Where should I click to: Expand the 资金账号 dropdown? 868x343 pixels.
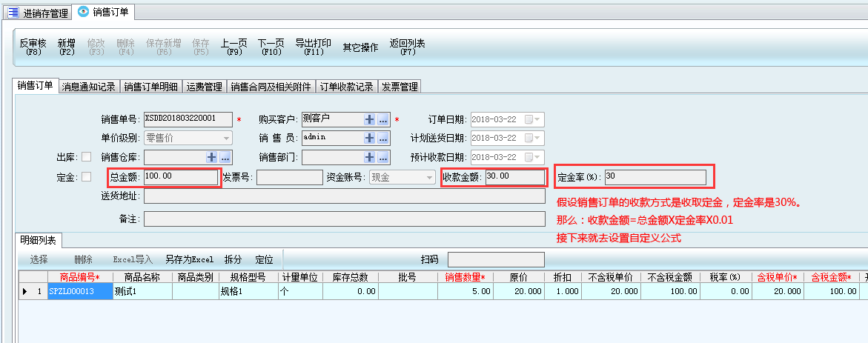coord(429,177)
